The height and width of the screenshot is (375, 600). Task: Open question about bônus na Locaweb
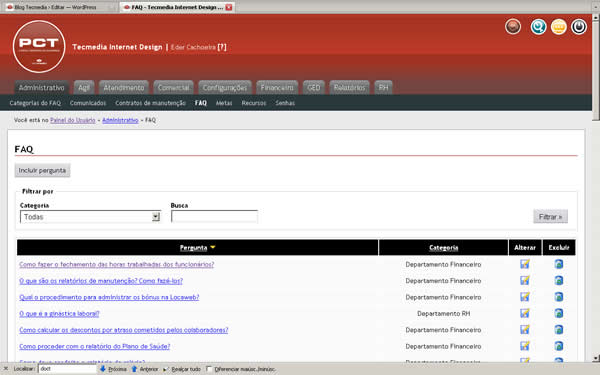tap(109, 297)
